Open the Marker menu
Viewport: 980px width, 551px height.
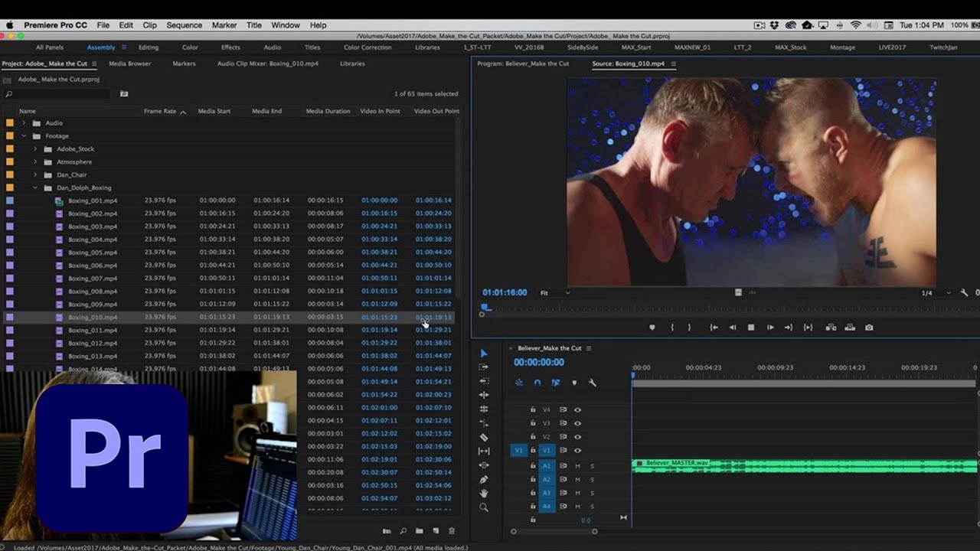(224, 25)
